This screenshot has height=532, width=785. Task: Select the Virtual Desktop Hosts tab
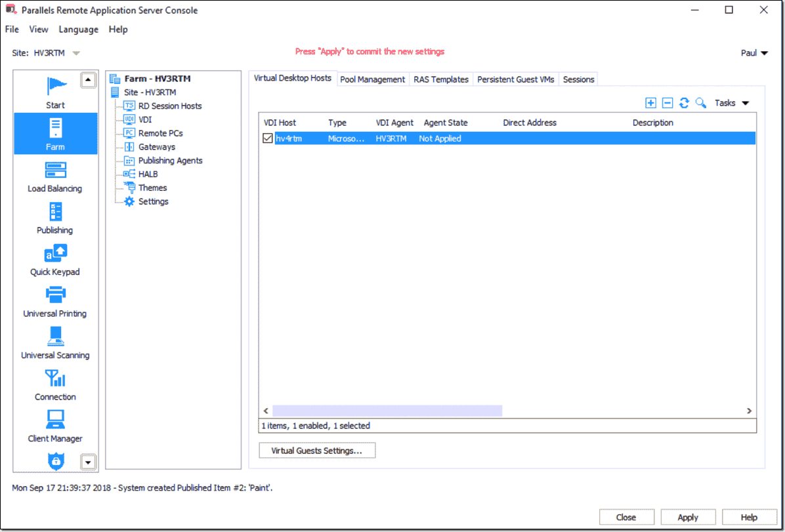click(x=293, y=78)
